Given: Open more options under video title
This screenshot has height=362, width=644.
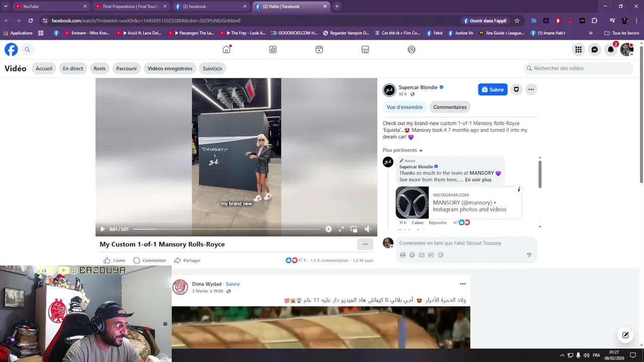Looking at the screenshot, I should click(x=365, y=244).
